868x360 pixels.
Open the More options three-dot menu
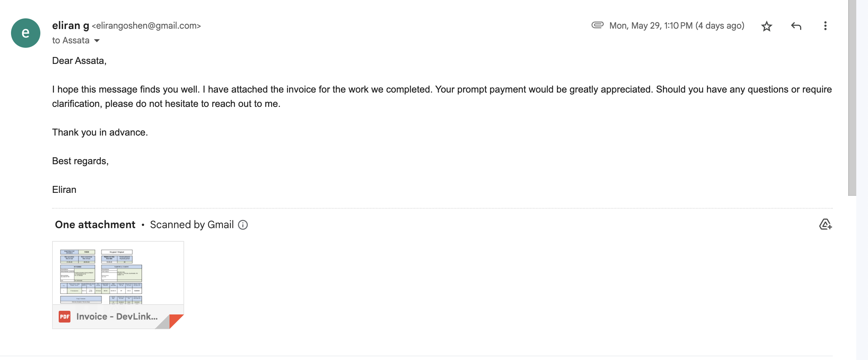pos(825,26)
